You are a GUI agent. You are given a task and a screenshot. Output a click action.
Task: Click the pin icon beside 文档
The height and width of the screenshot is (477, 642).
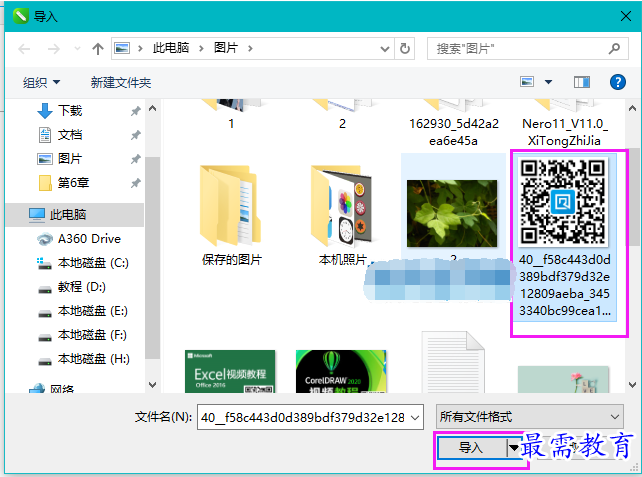[x=136, y=135]
